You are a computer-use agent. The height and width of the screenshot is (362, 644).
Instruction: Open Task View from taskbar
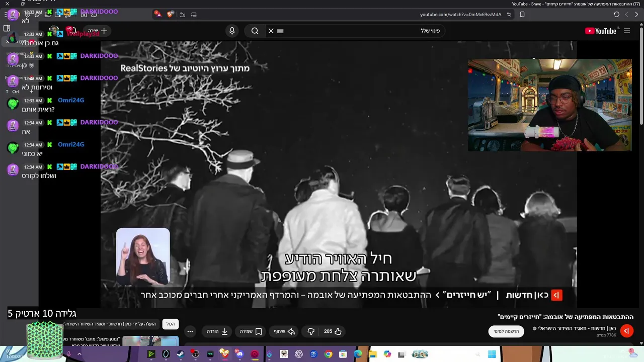pos(401,354)
